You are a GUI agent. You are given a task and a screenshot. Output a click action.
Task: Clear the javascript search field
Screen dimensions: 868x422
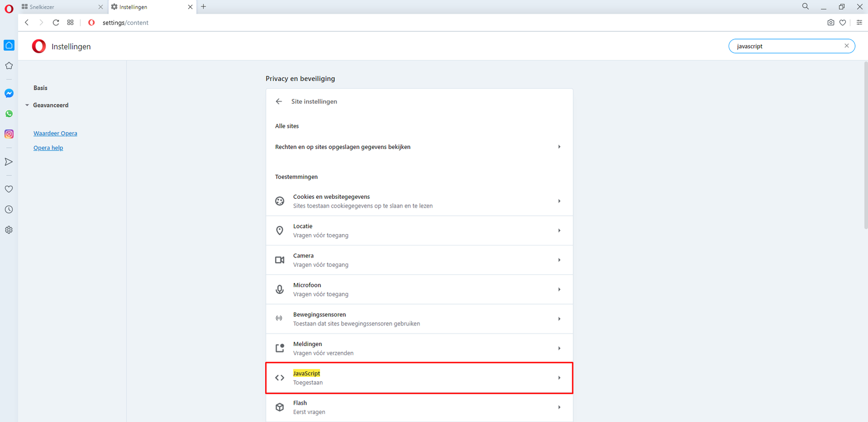point(846,46)
